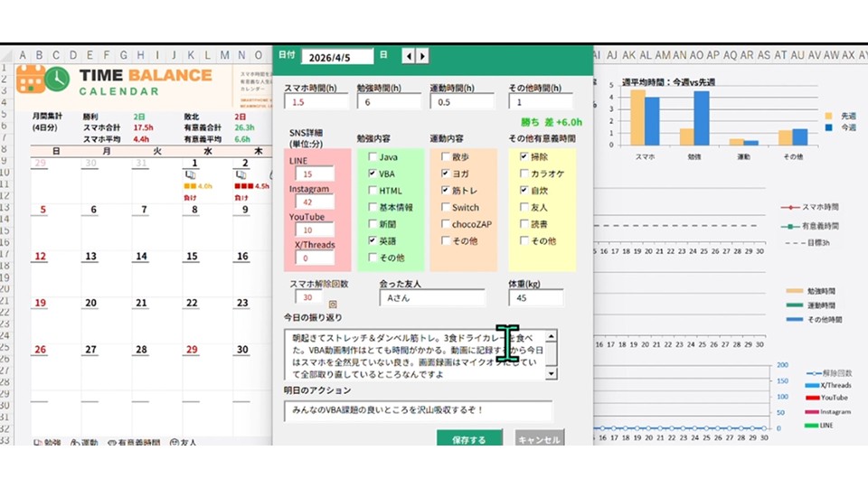Toggle the ヨガ exercise checkbox
The image size is (868, 488).
coord(445,173)
